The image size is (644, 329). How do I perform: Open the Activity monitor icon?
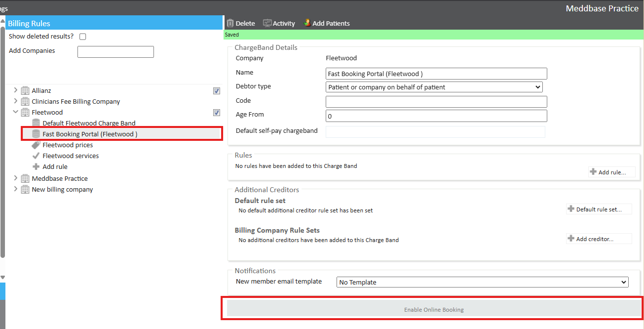pos(267,23)
